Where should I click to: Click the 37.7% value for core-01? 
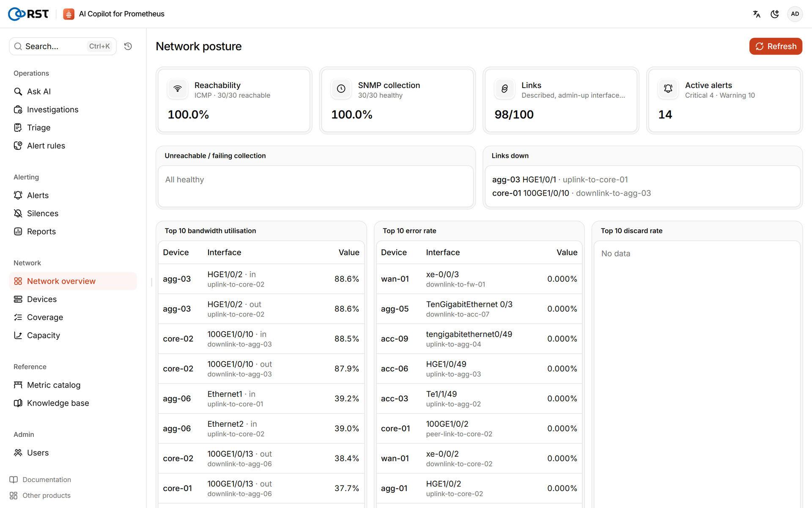[347, 488]
